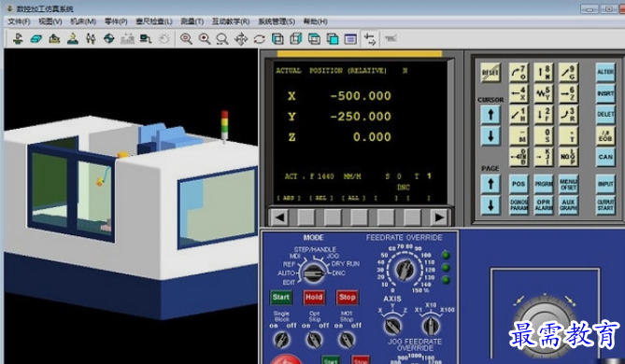The height and width of the screenshot is (364, 625).
Task: Click the DELET edit key
Action: pyautogui.click(x=605, y=115)
